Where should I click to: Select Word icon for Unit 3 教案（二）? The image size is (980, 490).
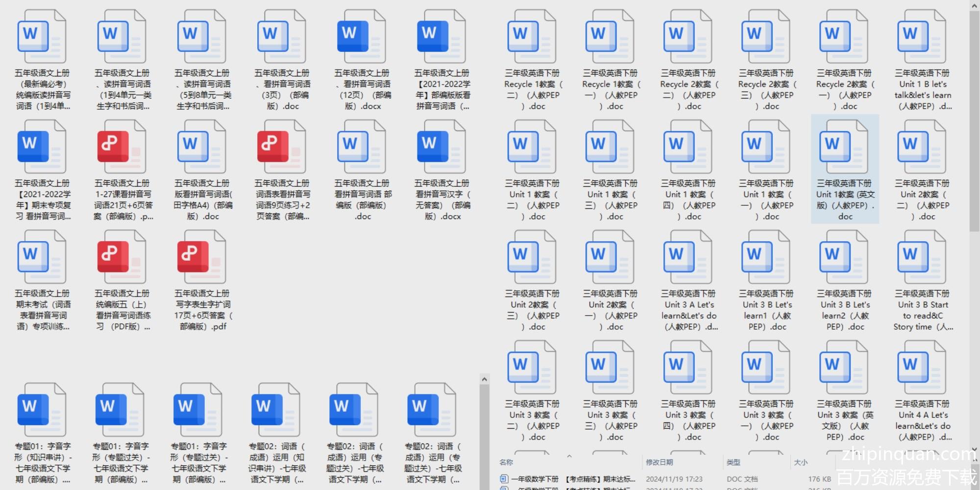pyautogui.click(x=532, y=368)
